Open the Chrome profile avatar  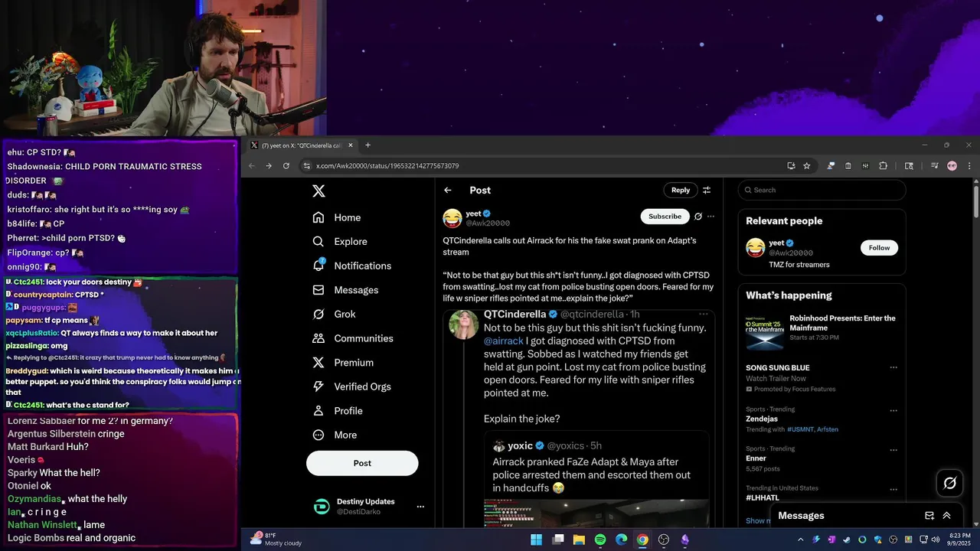(x=952, y=166)
